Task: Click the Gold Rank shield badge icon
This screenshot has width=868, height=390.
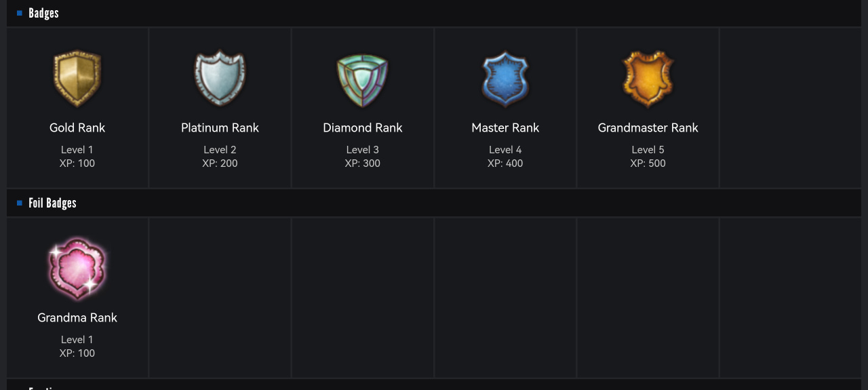Action: (77, 79)
